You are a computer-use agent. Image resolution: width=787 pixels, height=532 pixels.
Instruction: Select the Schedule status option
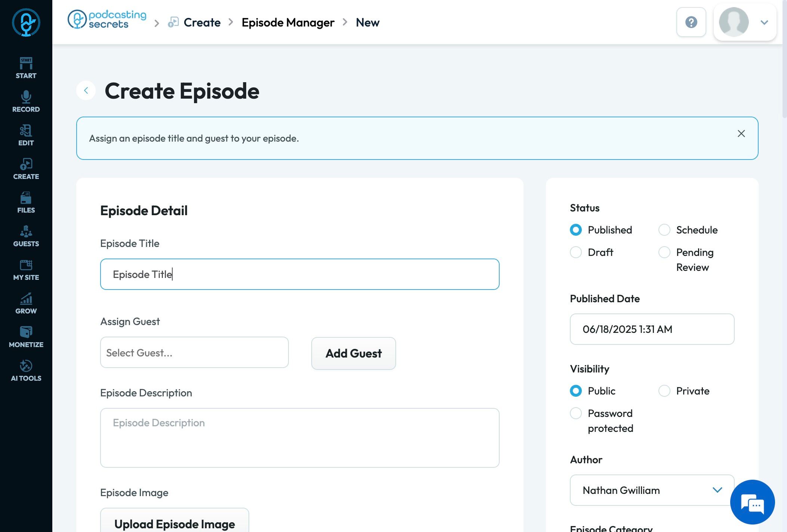coord(664,230)
